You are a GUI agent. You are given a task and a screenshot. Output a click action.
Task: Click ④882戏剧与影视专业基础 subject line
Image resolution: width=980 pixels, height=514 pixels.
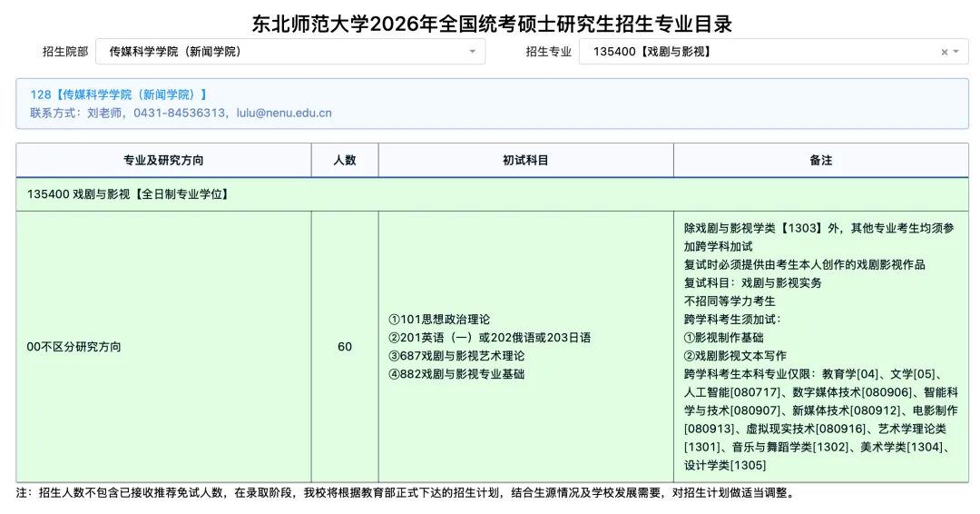coord(456,374)
